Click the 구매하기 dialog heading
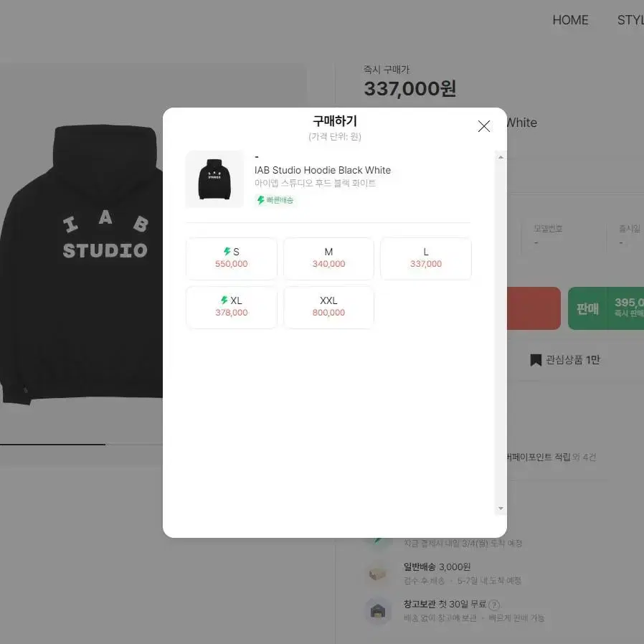Viewport: 644px width, 644px height. coord(335,121)
